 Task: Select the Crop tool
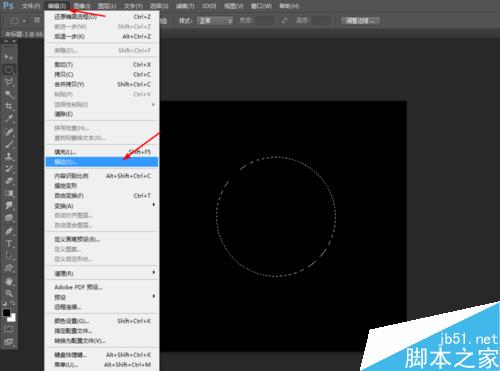[9, 107]
